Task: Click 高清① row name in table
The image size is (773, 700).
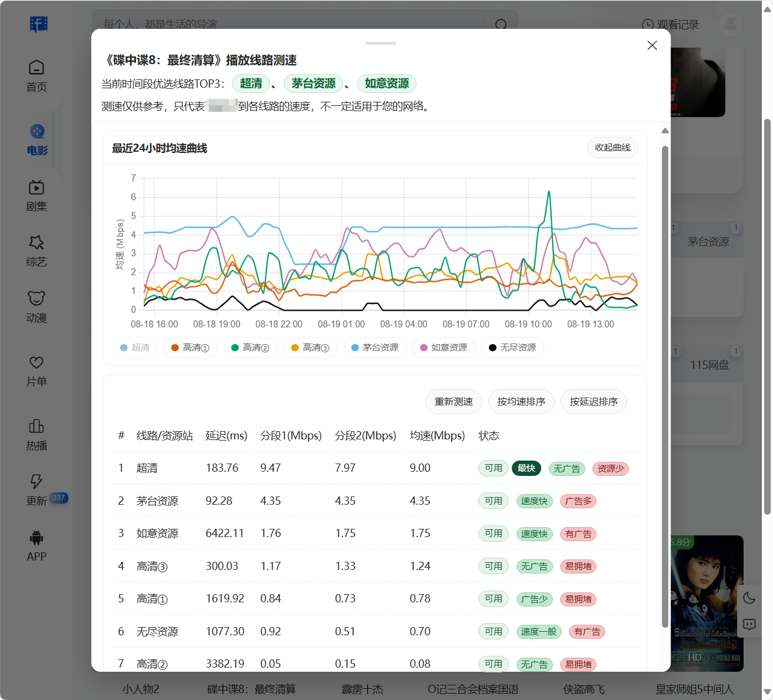Action: click(x=152, y=599)
